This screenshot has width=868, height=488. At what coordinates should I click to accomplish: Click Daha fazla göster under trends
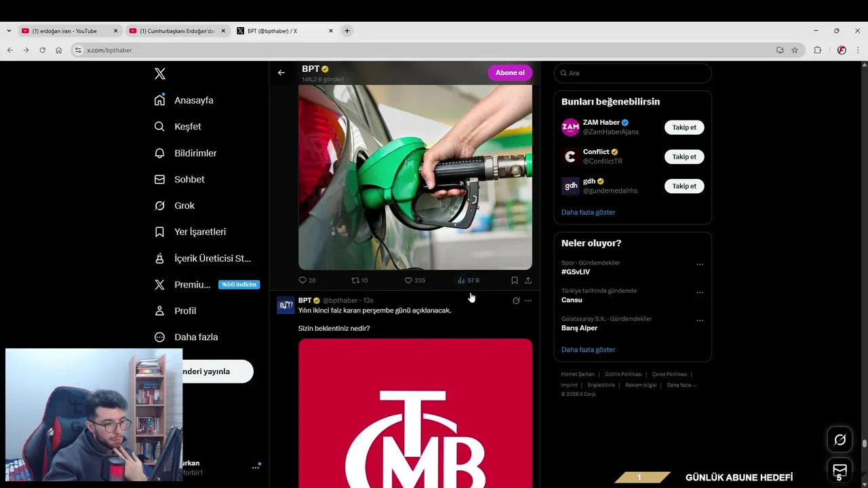pyautogui.click(x=588, y=350)
